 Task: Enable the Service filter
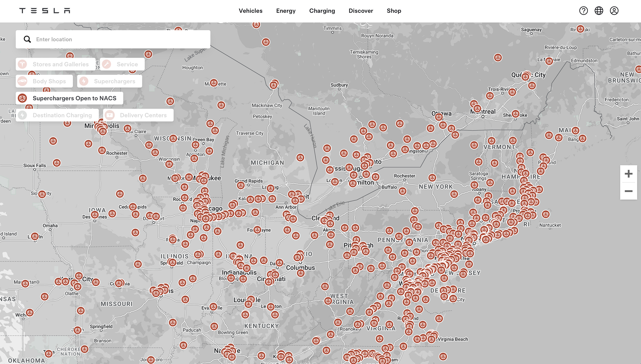click(122, 64)
